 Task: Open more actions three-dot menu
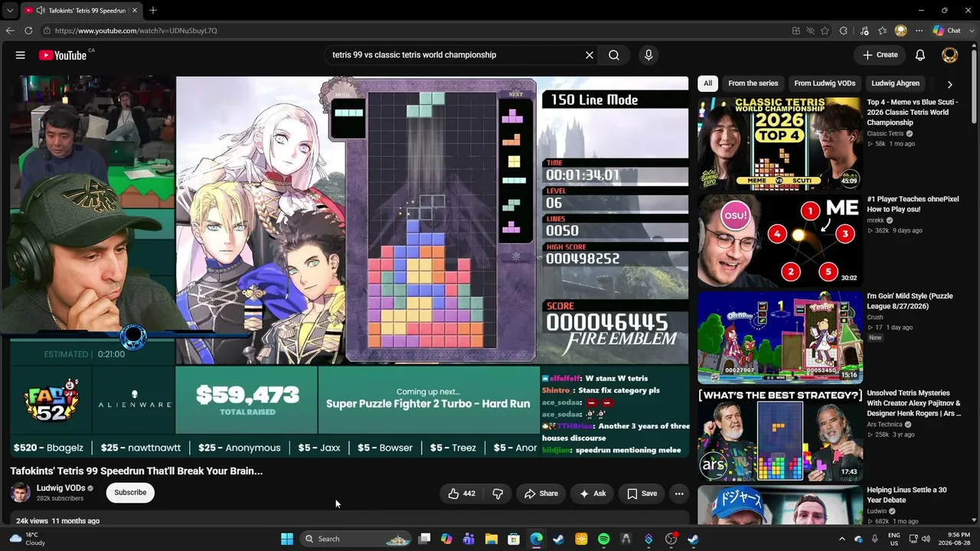point(679,494)
